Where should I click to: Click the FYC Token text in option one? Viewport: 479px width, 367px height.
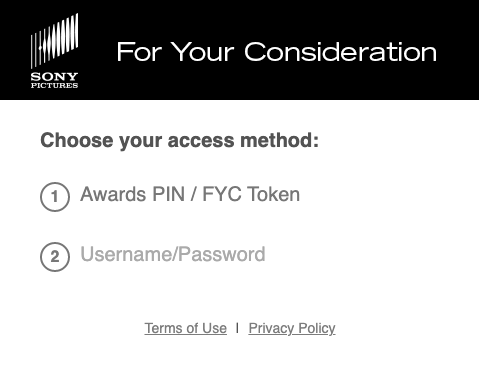[251, 194]
